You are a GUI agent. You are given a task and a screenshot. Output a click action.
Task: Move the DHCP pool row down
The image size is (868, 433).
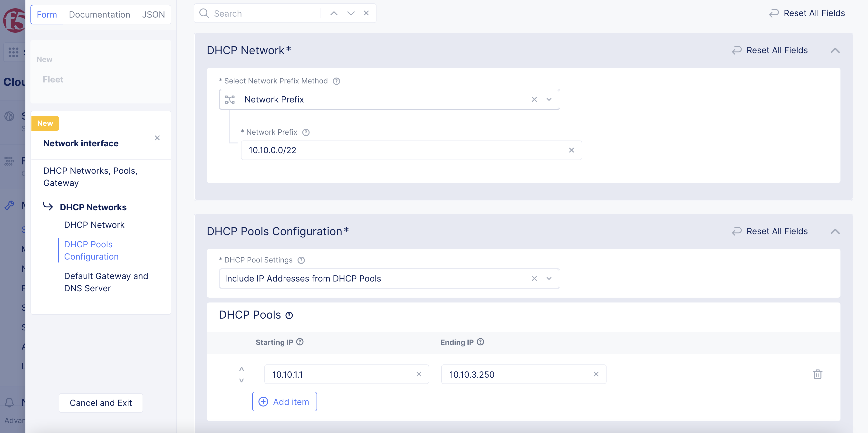click(241, 380)
